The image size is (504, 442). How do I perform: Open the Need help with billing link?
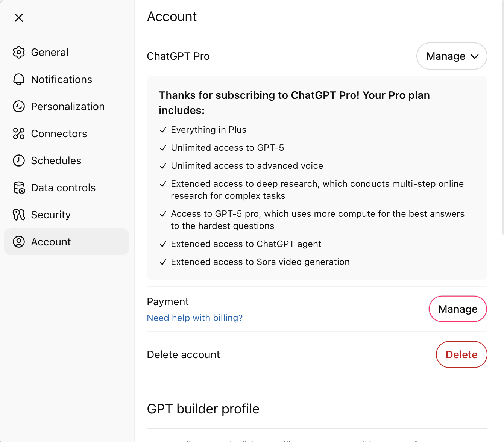195,318
